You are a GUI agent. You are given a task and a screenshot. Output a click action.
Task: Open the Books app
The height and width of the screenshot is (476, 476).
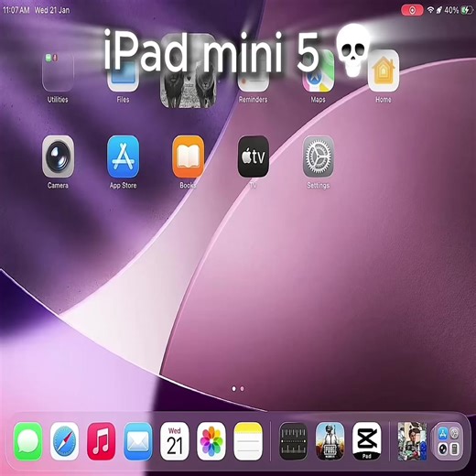tap(188, 157)
